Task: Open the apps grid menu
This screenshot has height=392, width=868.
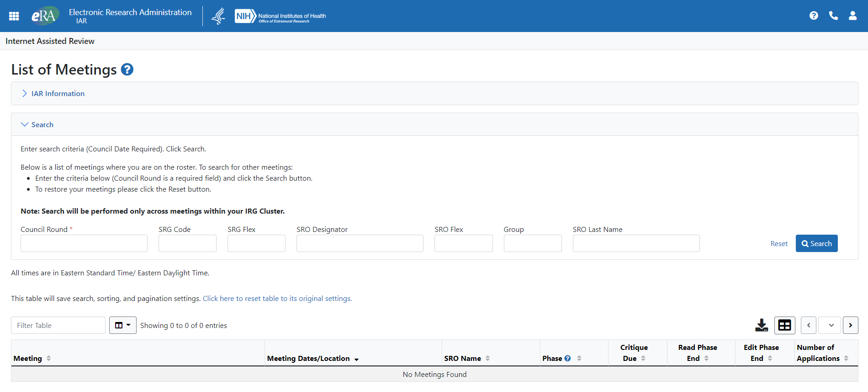Action: (14, 16)
